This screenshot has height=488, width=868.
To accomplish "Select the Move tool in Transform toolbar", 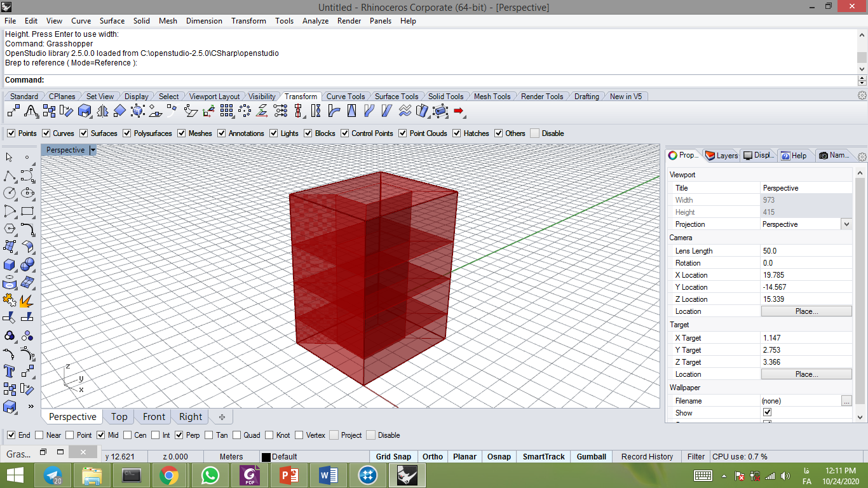I will tap(13, 112).
